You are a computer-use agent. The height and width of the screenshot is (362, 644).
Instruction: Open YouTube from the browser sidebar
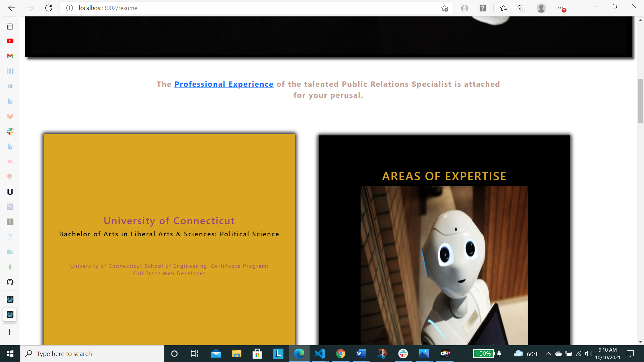point(10,41)
